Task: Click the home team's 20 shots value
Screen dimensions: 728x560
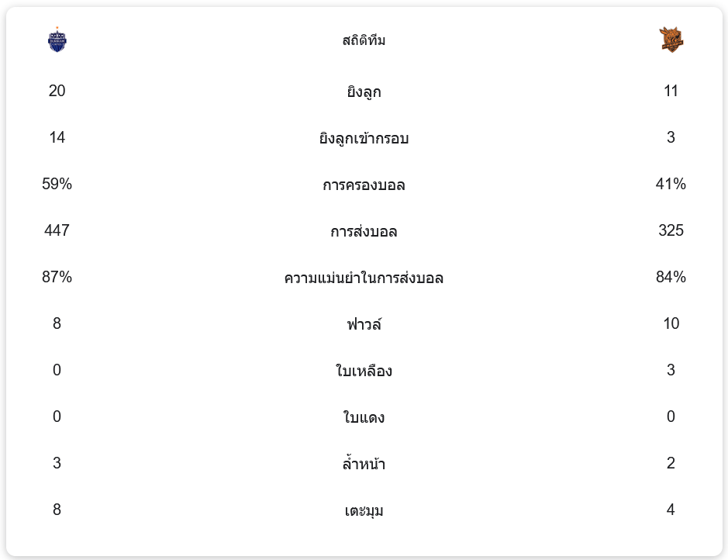Action: click(57, 92)
